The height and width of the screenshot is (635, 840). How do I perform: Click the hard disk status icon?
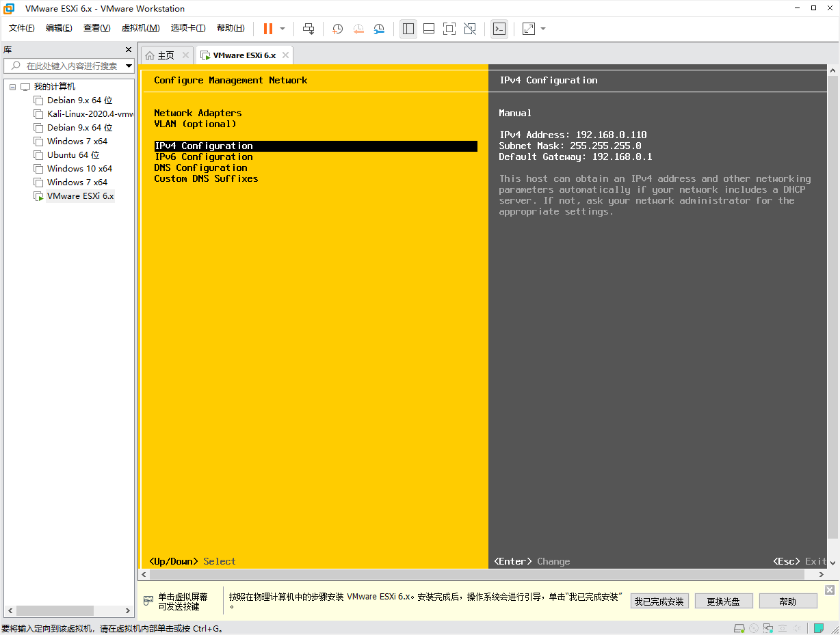739,628
